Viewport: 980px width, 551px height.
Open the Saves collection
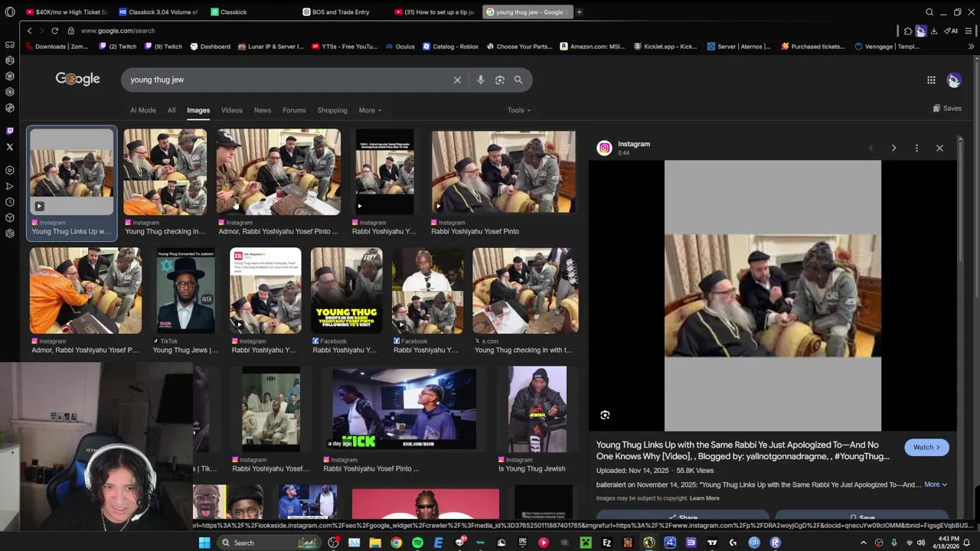[x=947, y=109]
